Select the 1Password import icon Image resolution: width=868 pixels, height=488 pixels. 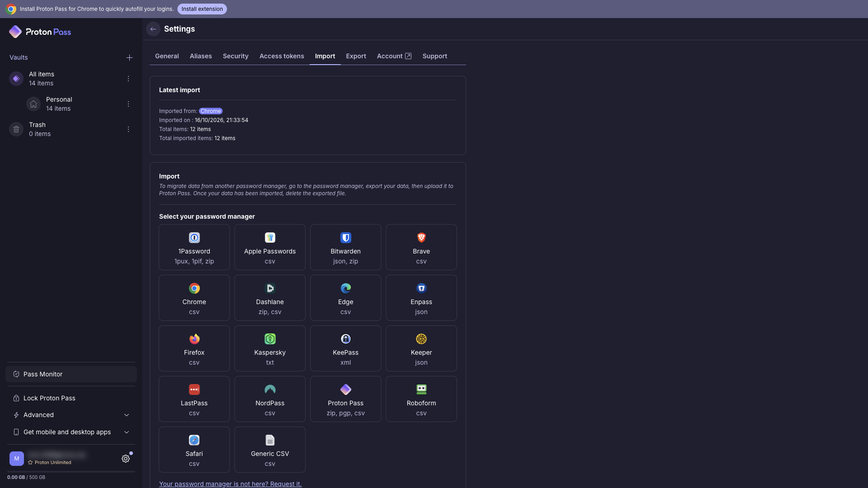click(194, 238)
